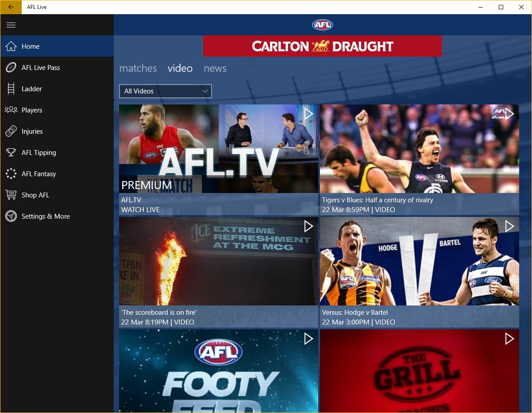532x413 pixels.
Task: Open the AFL Footy Feed thumbnail
Action: pyautogui.click(x=219, y=371)
